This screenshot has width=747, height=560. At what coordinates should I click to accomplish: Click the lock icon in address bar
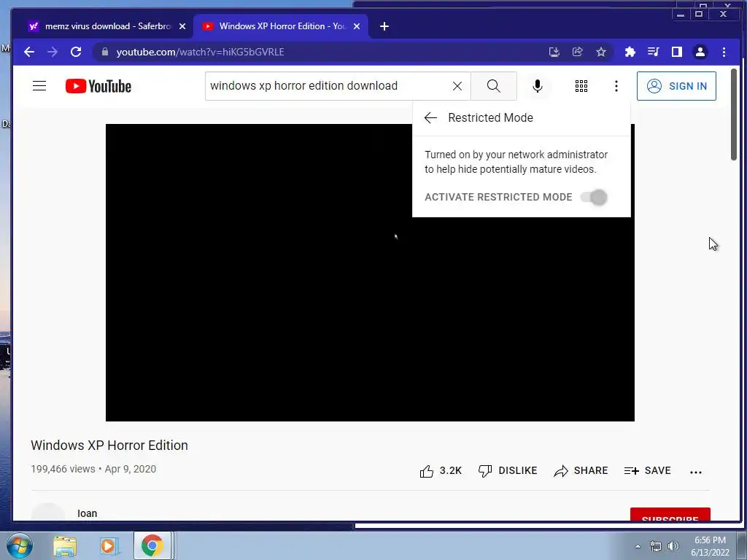pos(105,52)
